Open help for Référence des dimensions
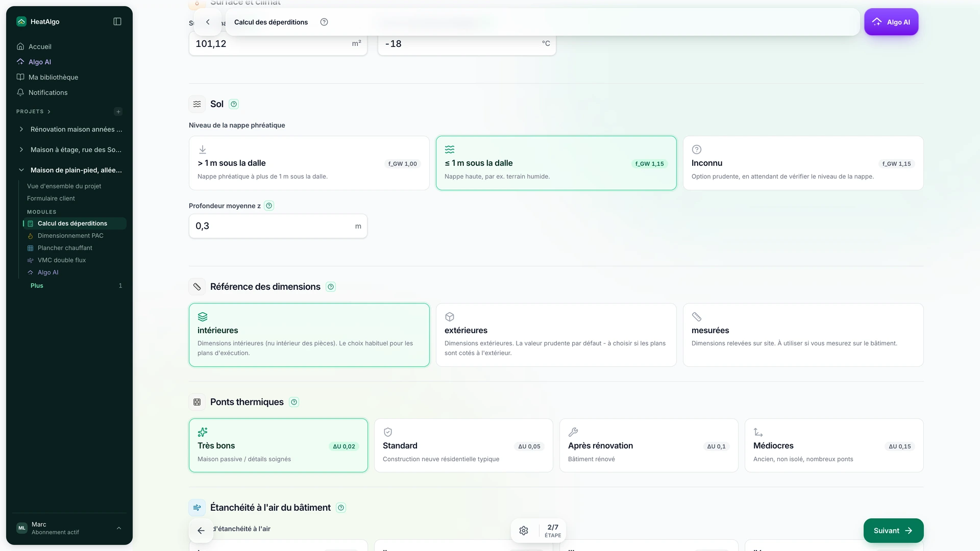Image resolution: width=980 pixels, height=551 pixels. tap(331, 287)
